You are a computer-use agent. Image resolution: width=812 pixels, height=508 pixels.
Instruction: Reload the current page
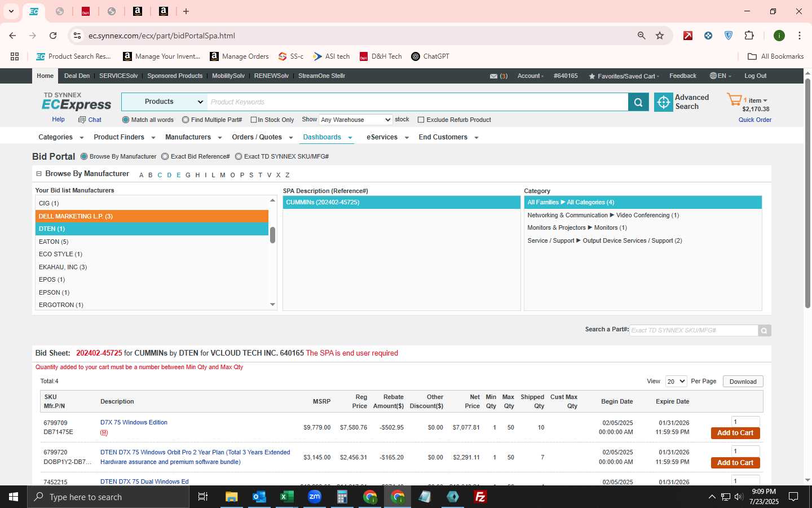click(x=53, y=36)
